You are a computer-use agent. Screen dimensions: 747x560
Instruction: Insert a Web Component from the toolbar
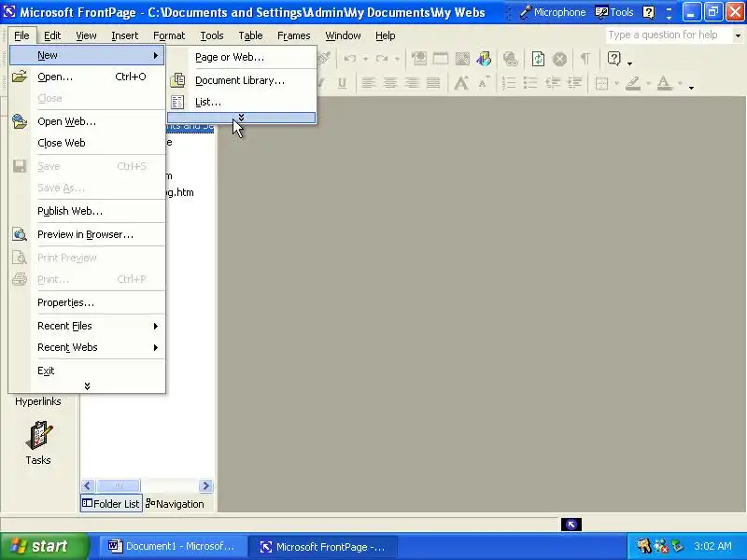(419, 59)
